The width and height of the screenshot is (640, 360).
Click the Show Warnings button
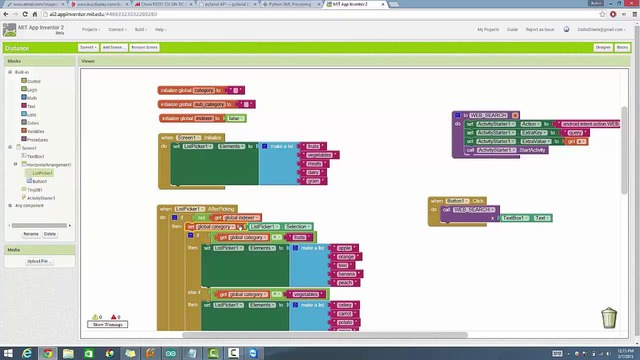tap(107, 324)
